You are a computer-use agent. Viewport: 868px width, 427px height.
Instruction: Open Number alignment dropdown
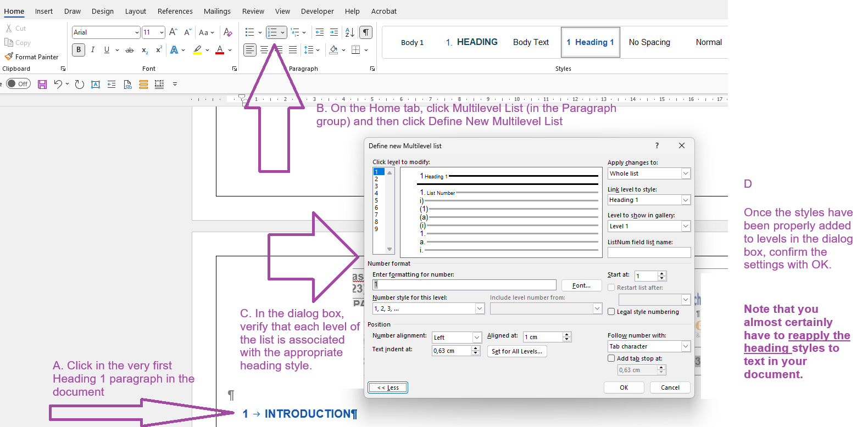(477, 337)
